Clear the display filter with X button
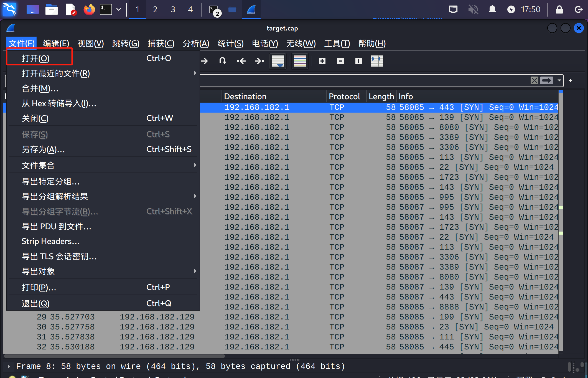588x378 pixels. [534, 80]
